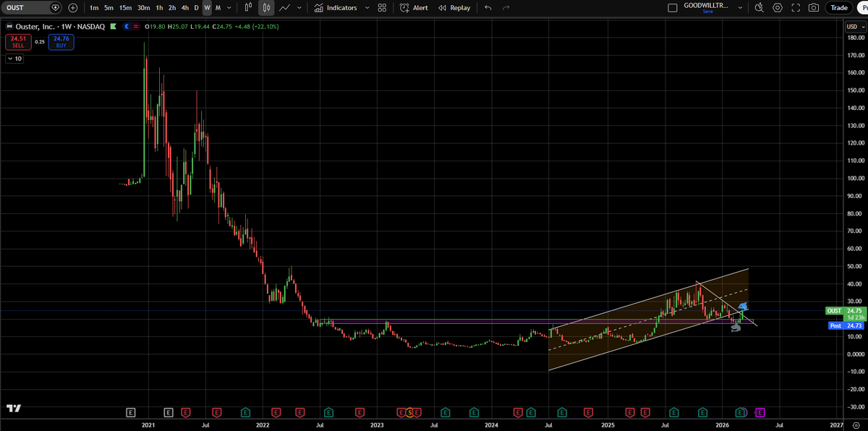The image size is (868, 431).
Task: Open the Indicators dialog
Action: [x=336, y=8]
